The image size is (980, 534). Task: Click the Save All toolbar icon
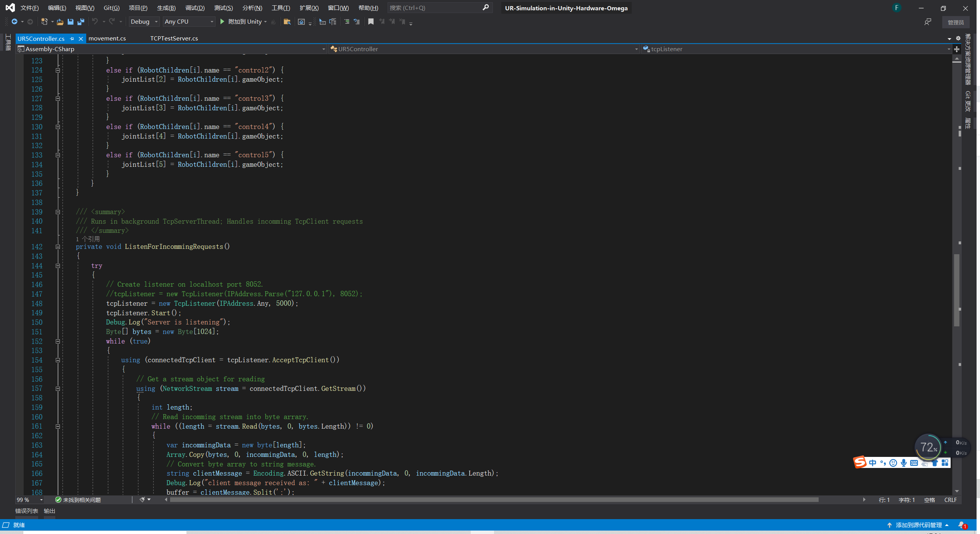[x=80, y=22]
